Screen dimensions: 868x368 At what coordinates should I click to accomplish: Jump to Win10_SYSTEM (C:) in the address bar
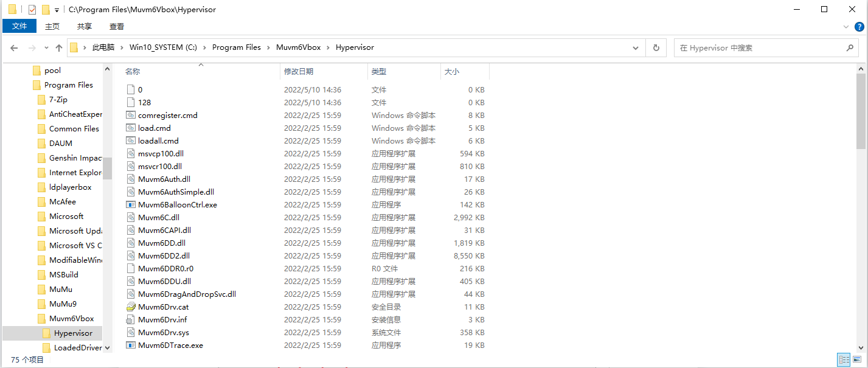coord(163,47)
